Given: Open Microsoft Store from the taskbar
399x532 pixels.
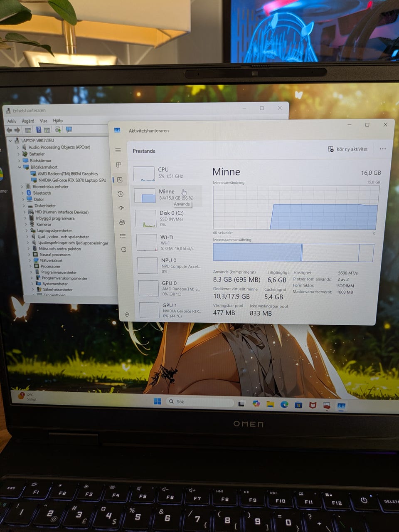Looking at the screenshot, I should pos(298,405).
